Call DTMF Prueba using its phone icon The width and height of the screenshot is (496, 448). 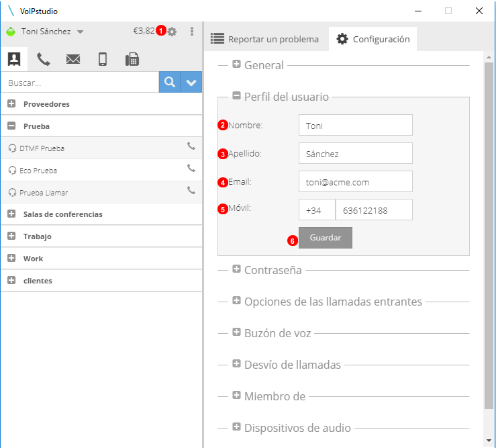click(191, 146)
